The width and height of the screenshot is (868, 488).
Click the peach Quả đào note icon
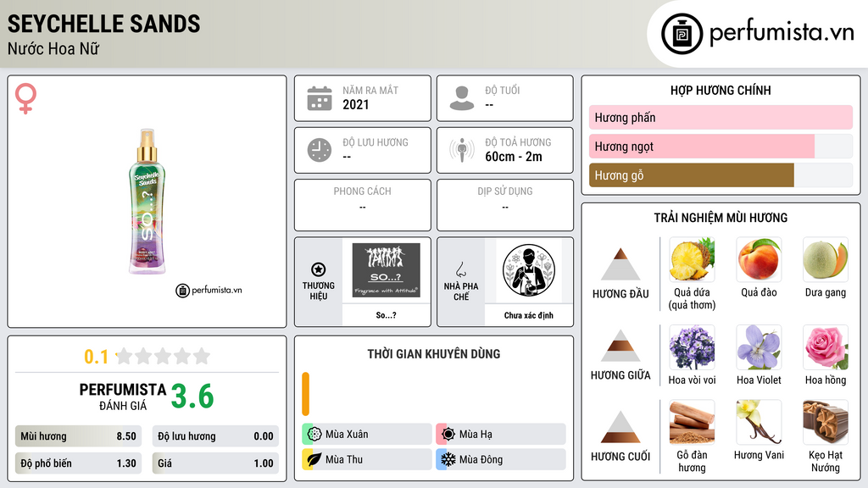pos(759,259)
